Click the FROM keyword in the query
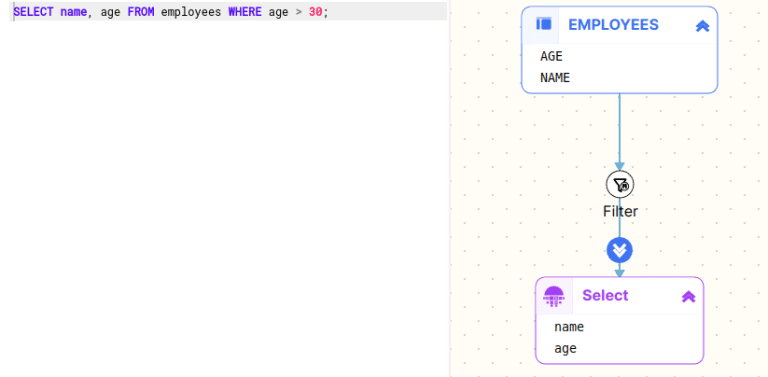This screenshot has width=768, height=377. (141, 12)
